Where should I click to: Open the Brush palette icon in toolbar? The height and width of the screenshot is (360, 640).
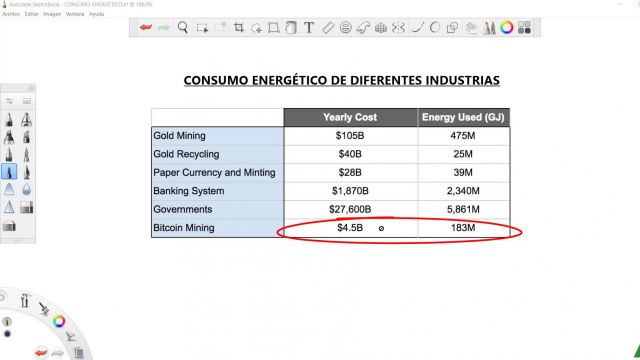point(489,28)
